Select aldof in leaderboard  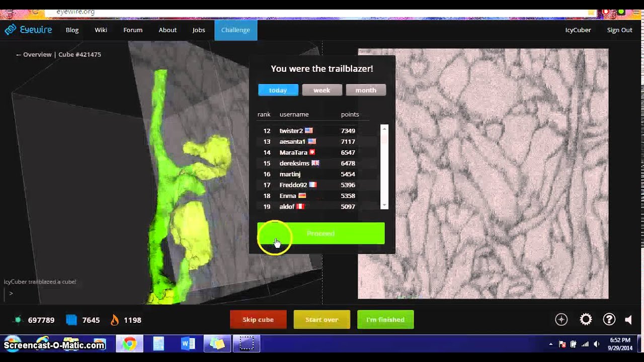tap(287, 207)
